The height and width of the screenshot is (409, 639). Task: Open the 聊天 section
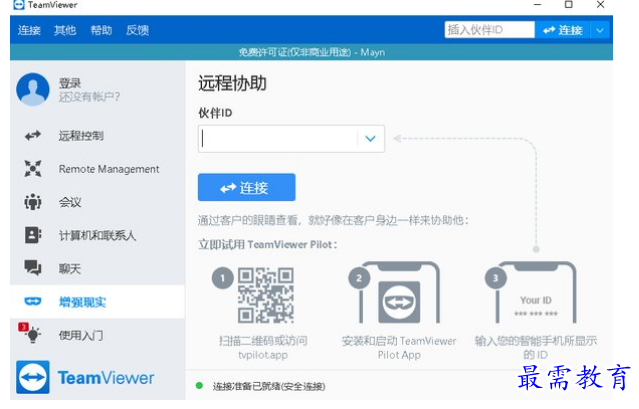tap(97, 269)
